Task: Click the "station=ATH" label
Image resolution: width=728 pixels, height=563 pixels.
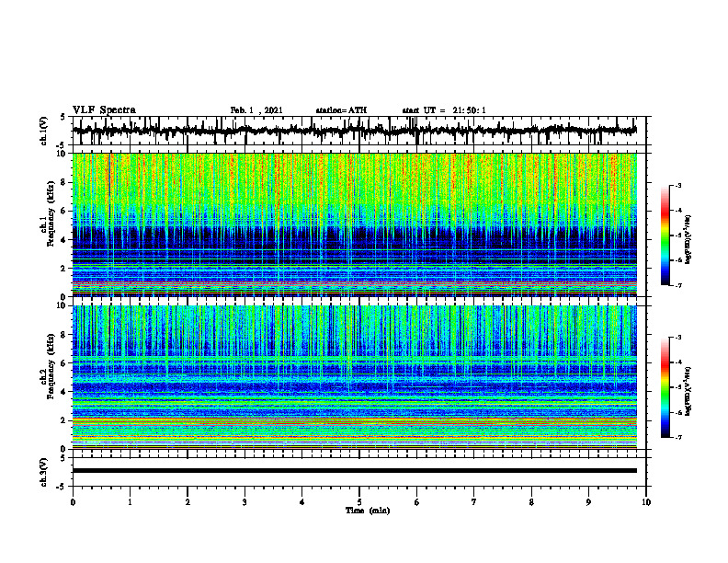Action: pyautogui.click(x=341, y=110)
